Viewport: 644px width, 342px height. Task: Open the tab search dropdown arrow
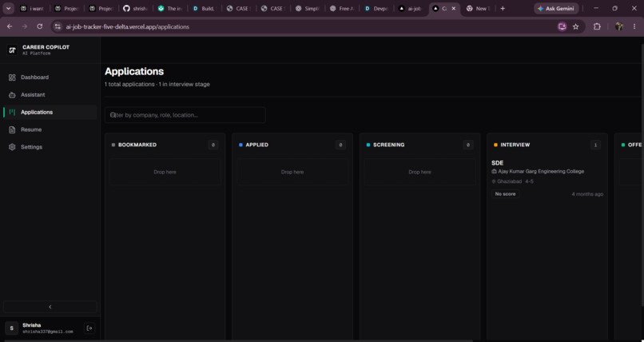(x=8, y=9)
